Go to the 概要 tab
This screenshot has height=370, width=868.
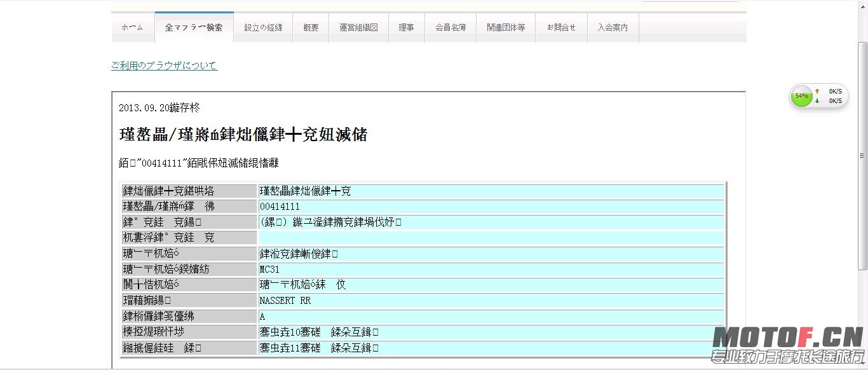point(311,27)
